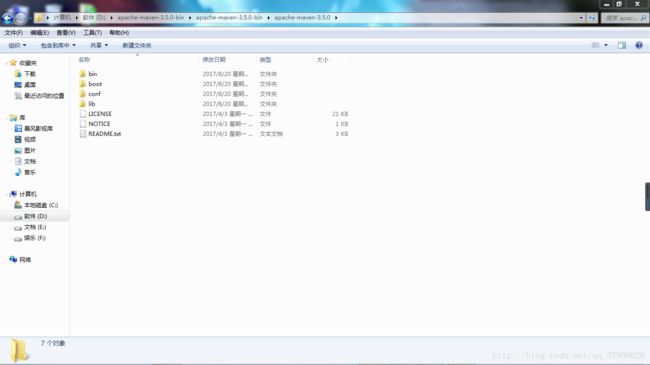Select the LICENSE file icon

coord(83,114)
